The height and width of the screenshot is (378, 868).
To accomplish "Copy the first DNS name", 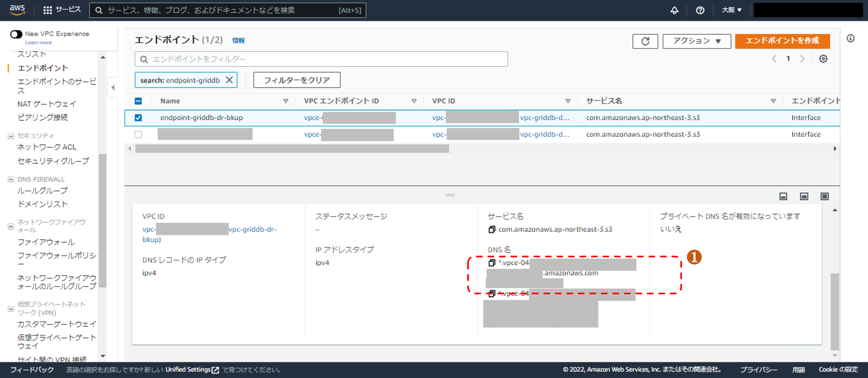I will 491,263.
